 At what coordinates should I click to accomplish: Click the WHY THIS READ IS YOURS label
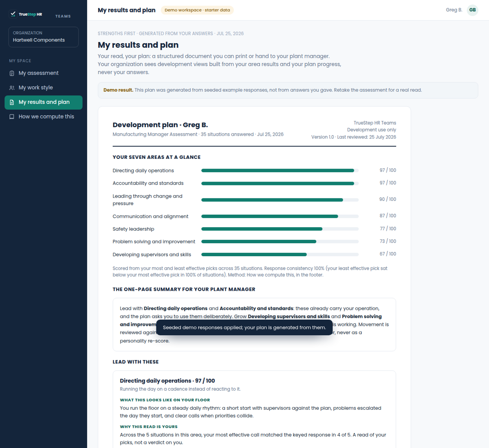pos(149,427)
